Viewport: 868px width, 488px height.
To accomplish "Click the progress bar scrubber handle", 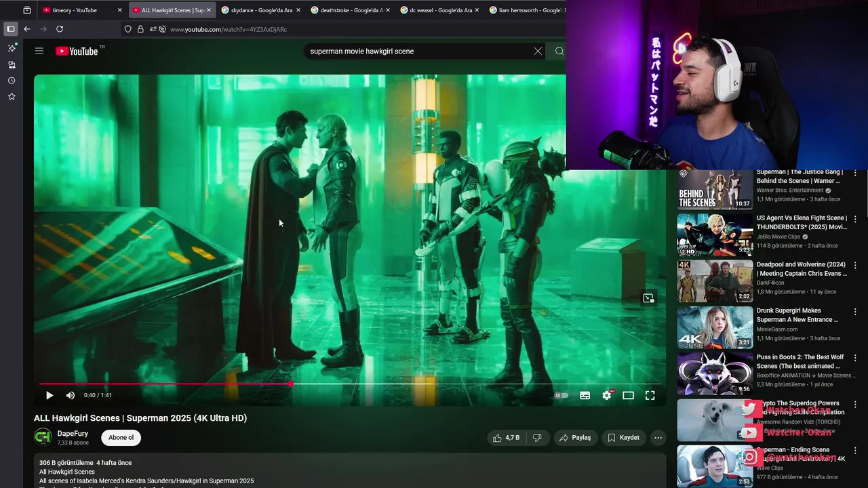I will [x=291, y=384].
